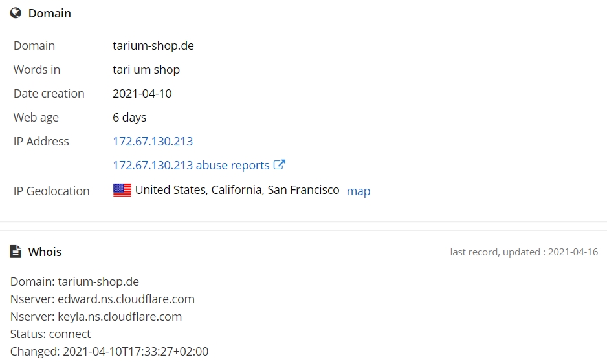Click the date creation value 2021-04-10
Screen dimensions: 607x364
(142, 94)
